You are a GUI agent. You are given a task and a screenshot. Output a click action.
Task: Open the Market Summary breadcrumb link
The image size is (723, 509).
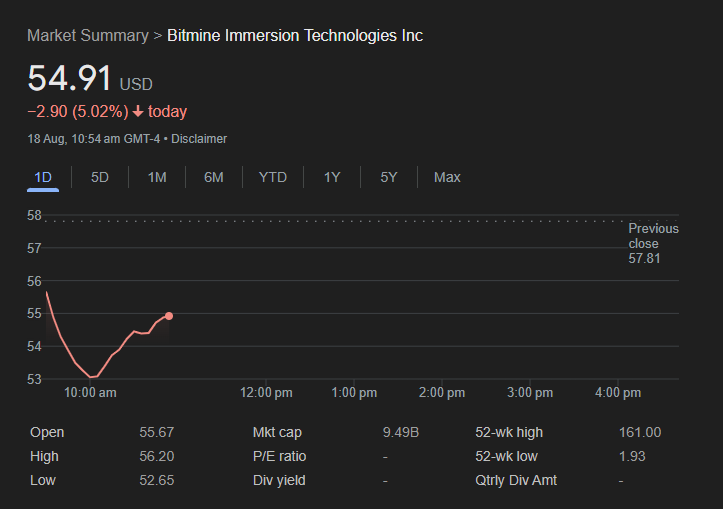click(x=88, y=36)
